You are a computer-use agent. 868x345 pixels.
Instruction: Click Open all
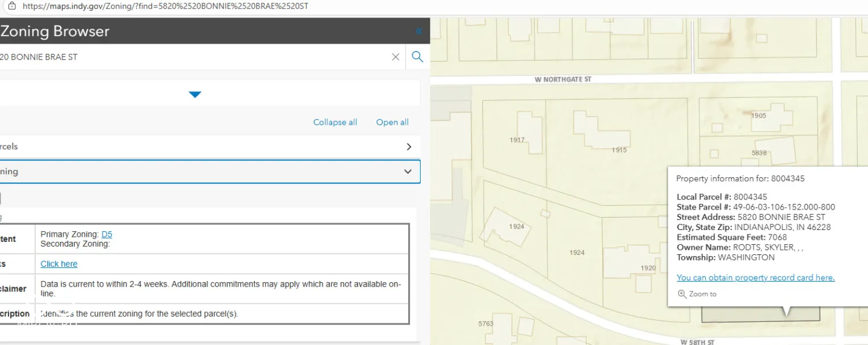point(392,122)
